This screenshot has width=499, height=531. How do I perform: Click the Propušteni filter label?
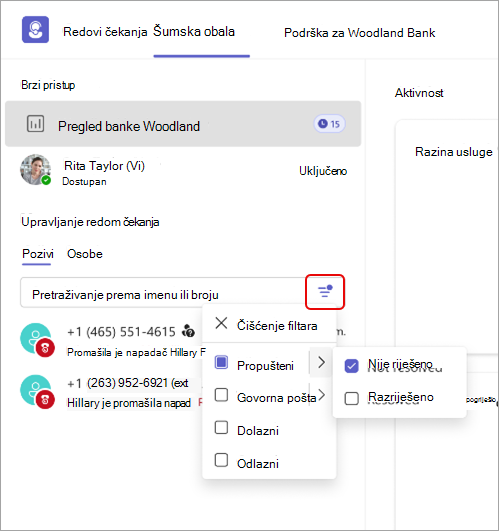pyautogui.click(x=265, y=365)
